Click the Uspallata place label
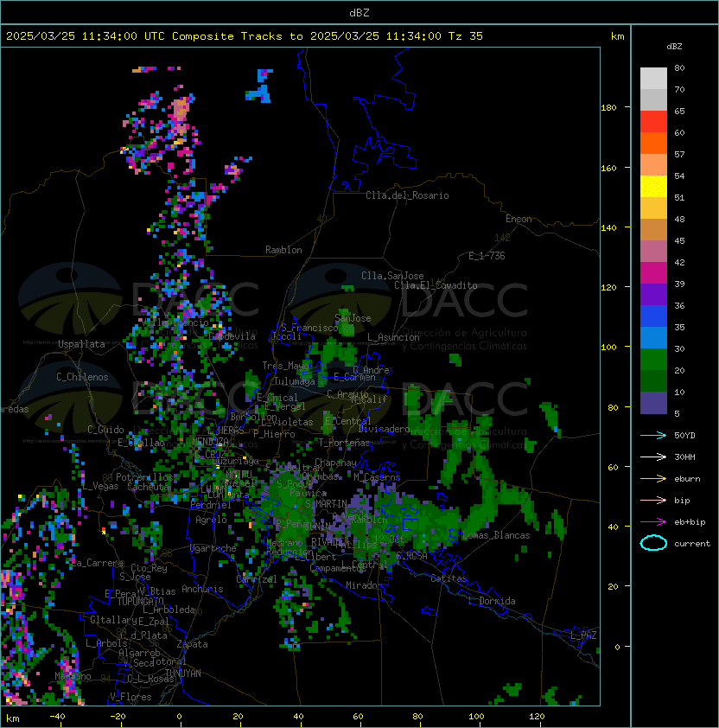This screenshot has height=728, width=719. tap(81, 344)
